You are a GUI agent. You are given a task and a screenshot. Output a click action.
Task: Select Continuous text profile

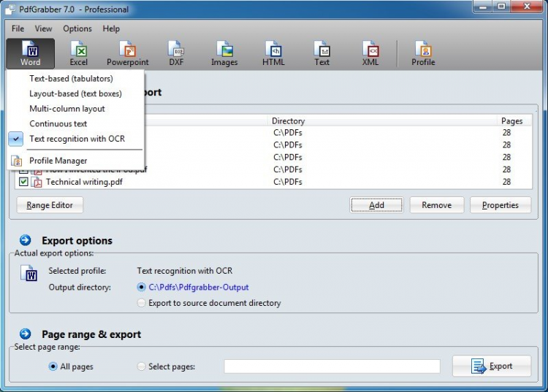[58, 123]
